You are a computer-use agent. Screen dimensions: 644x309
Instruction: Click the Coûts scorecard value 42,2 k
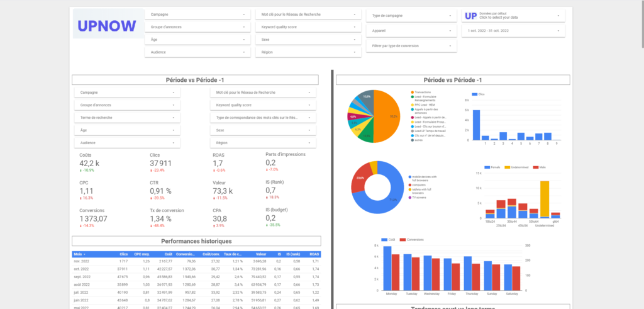(x=89, y=164)
